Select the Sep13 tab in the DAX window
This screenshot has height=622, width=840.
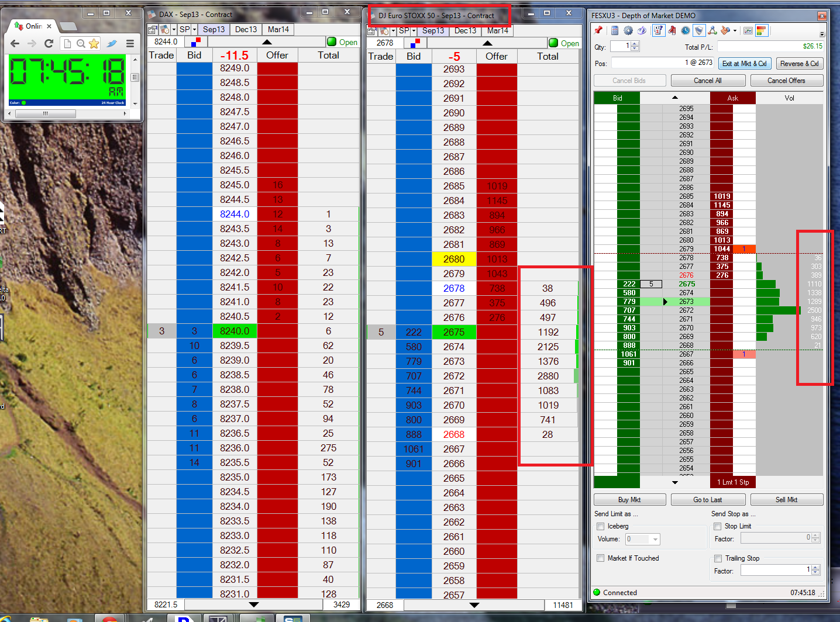pos(214,29)
